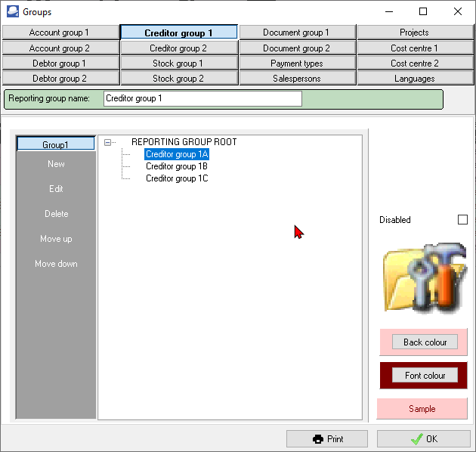The width and height of the screenshot is (476, 452).
Task: Go to Stock group 2 tab
Action: click(179, 79)
